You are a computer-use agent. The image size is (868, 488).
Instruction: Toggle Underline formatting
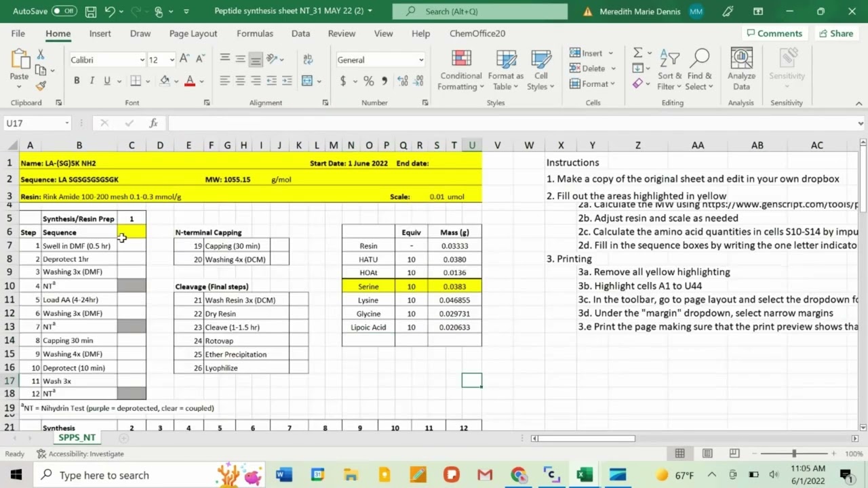coord(106,81)
